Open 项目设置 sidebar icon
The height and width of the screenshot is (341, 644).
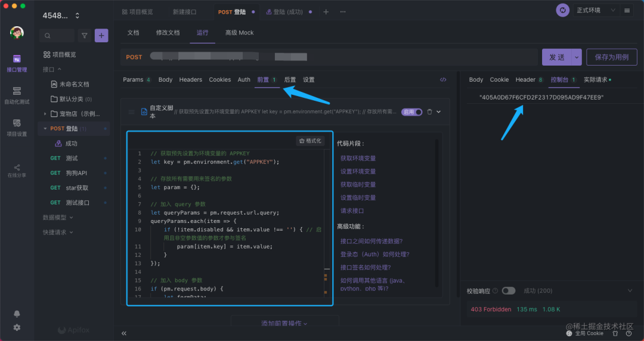(x=17, y=127)
